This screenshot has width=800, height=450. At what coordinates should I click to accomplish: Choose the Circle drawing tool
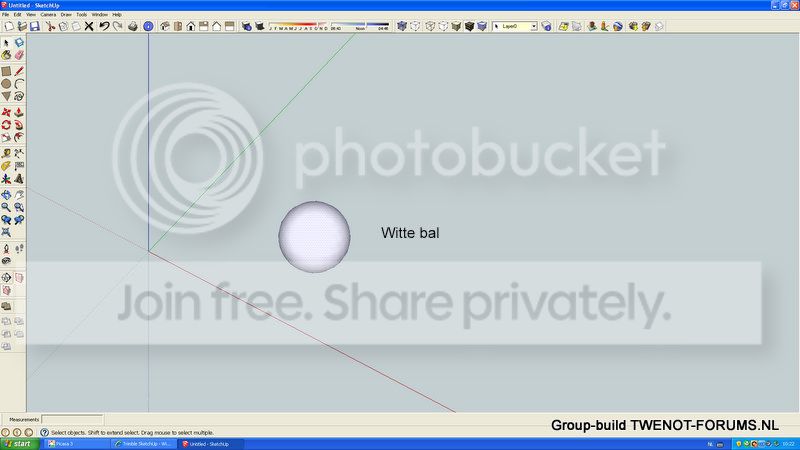pyautogui.click(x=6, y=84)
